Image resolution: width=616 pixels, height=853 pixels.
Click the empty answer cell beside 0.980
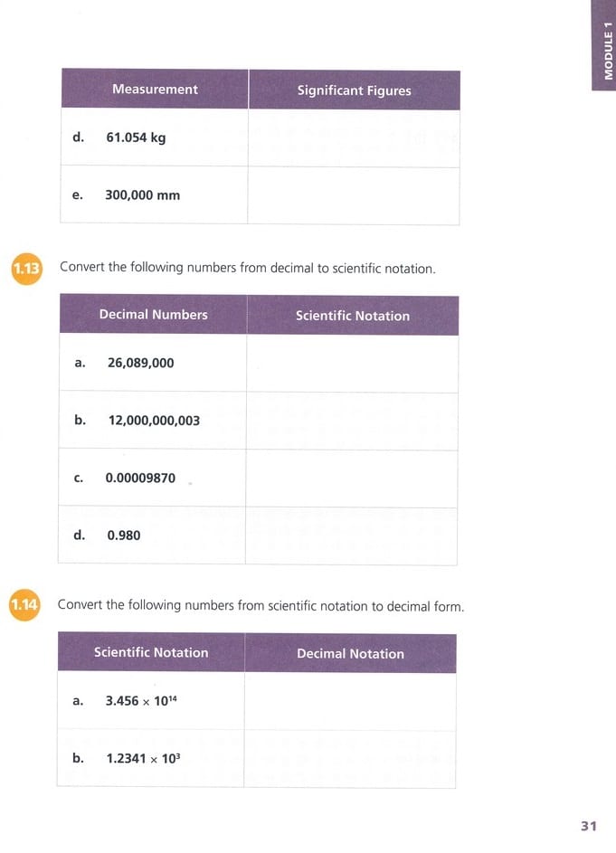[x=352, y=535]
